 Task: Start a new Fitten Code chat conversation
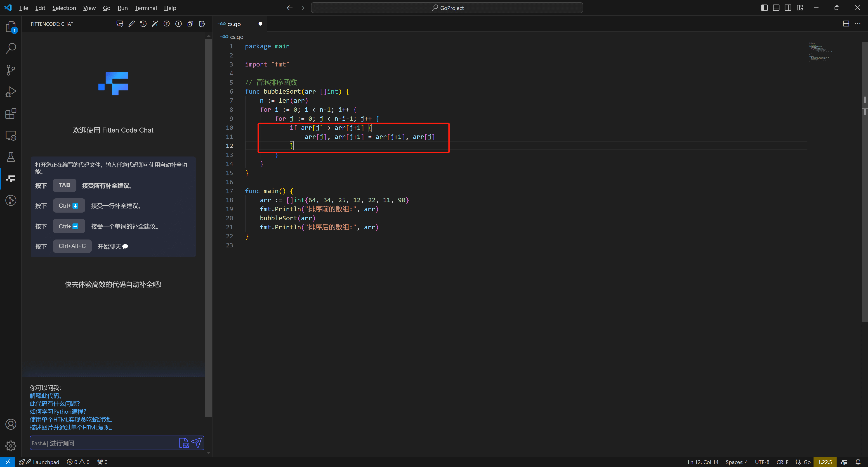coord(120,24)
